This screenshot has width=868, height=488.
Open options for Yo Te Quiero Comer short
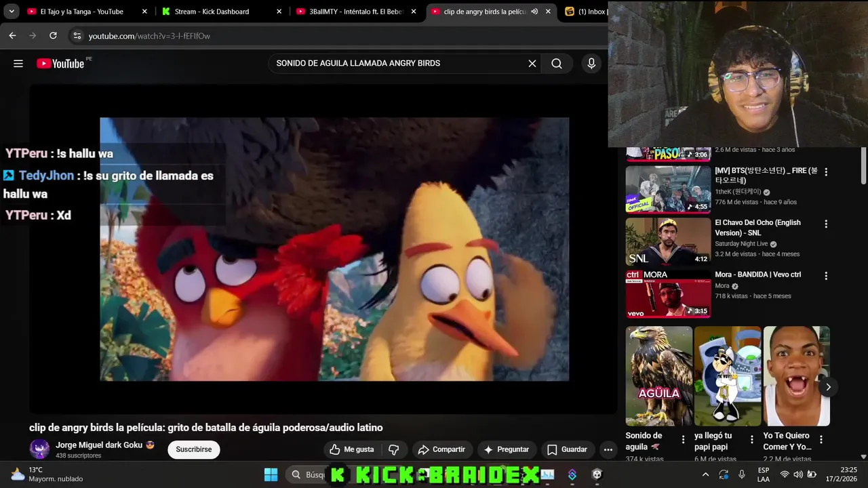coord(821,440)
